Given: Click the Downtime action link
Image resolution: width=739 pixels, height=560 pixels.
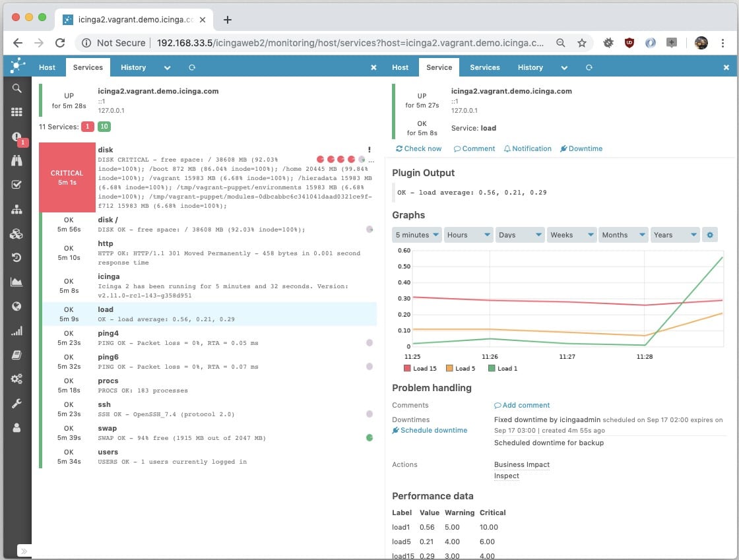Looking at the screenshot, I should (581, 148).
